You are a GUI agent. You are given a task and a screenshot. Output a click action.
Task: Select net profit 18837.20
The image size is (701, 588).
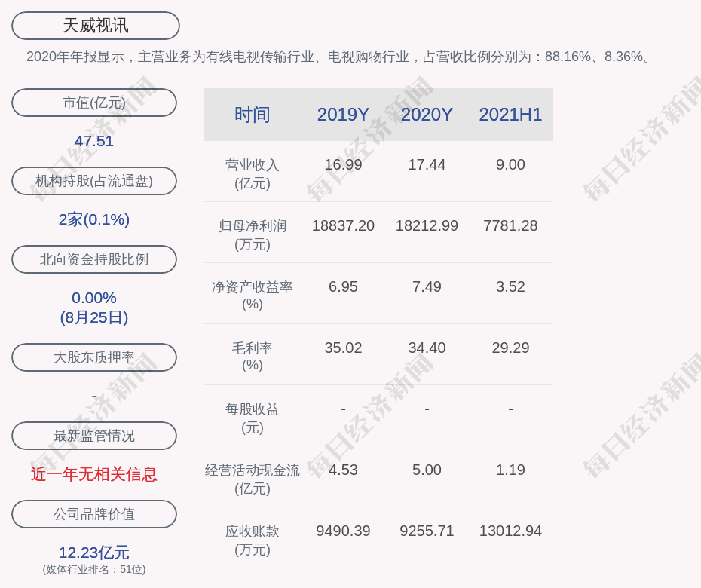[343, 226]
